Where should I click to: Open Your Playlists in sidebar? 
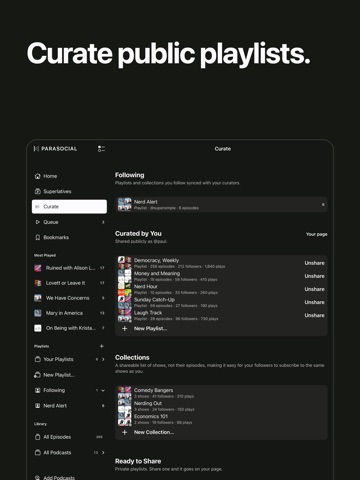pos(69,359)
